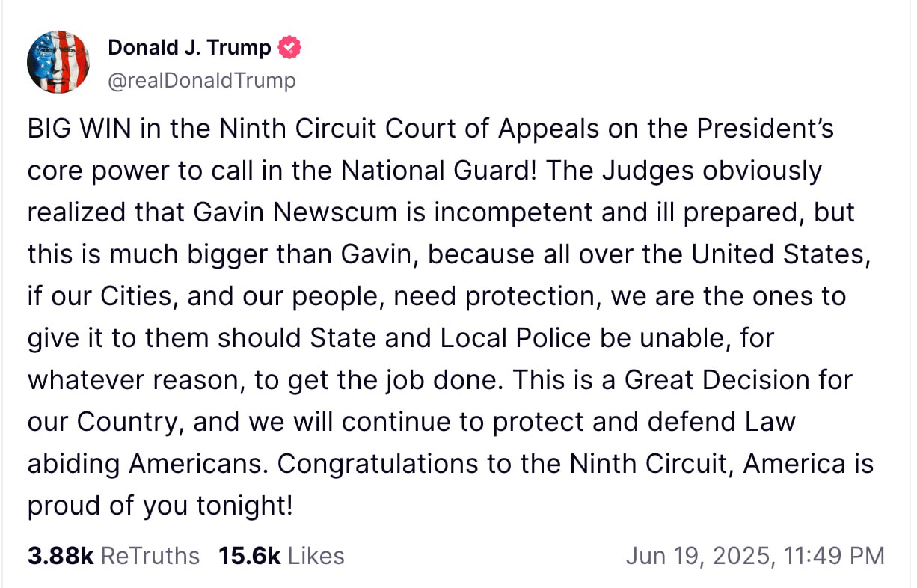View the 3.88k ReTruths count
Screen dimensions: 917x588
click(x=61, y=556)
